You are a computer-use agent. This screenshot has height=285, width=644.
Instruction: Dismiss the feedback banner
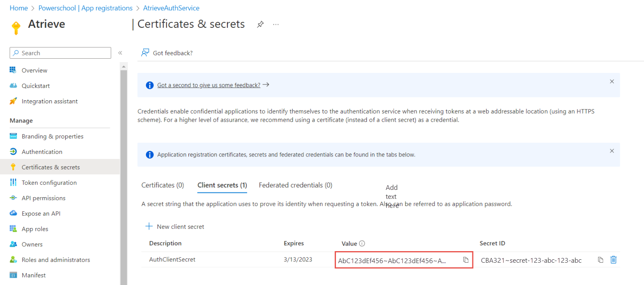coord(612,81)
